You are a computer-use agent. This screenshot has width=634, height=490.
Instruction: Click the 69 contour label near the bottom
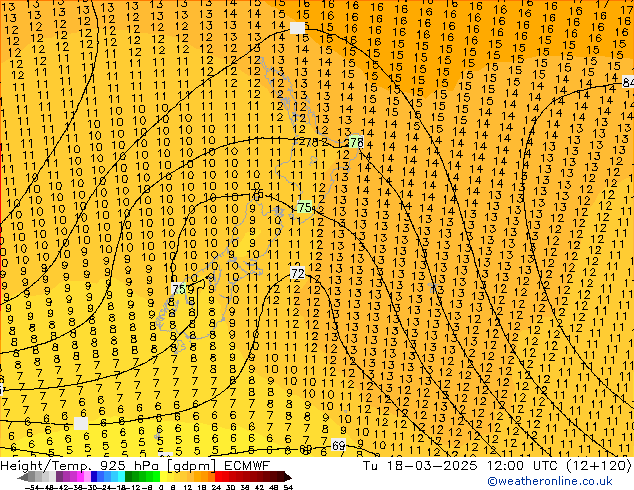(338, 446)
